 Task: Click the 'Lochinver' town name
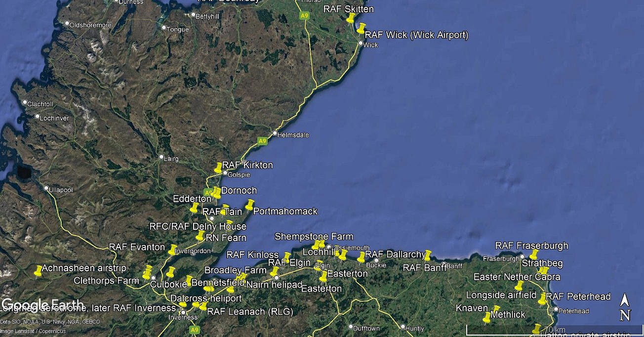(x=55, y=118)
